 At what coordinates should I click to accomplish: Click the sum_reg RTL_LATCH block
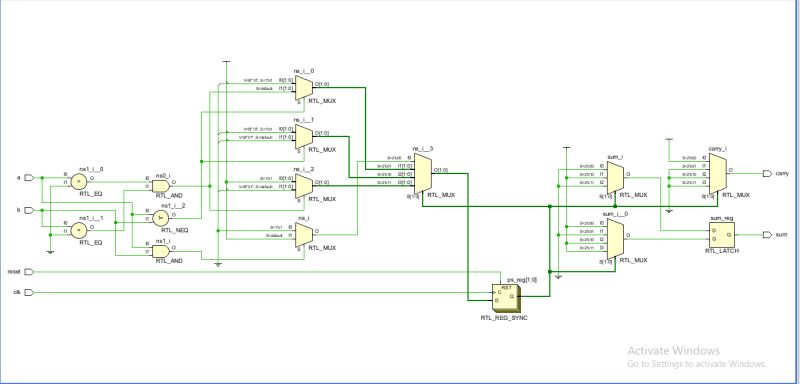coord(722,235)
